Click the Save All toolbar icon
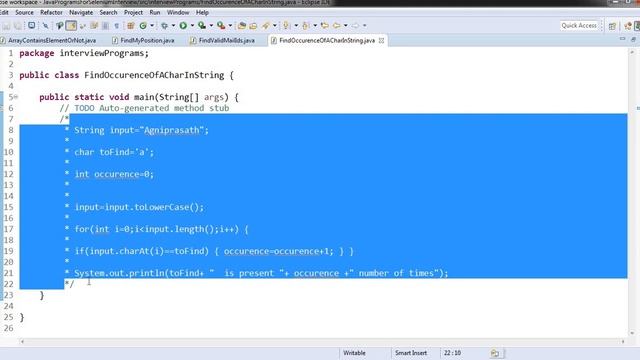640x360 pixels. point(18,26)
